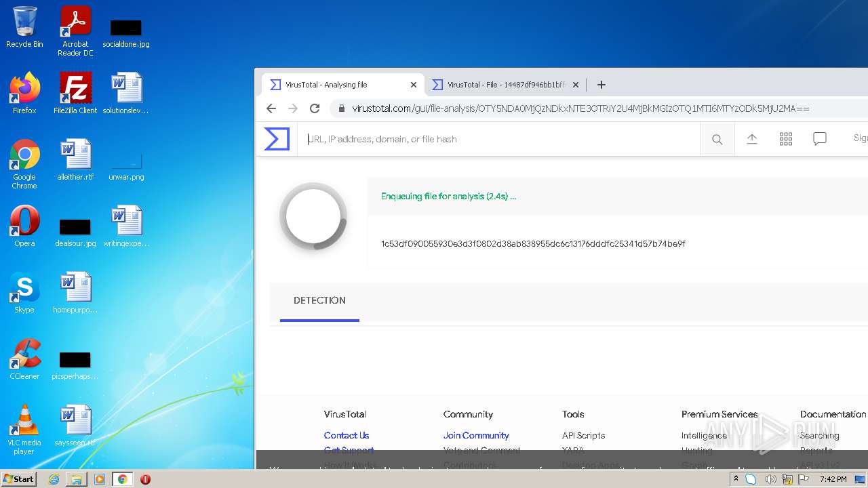Screen dimensions: 868x488
Task: Click Chrome back arrow button
Action: click(x=271, y=108)
